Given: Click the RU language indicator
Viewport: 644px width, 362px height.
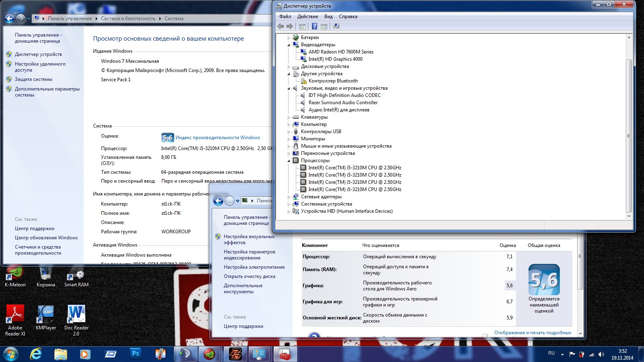Looking at the screenshot, I should tap(551, 353).
